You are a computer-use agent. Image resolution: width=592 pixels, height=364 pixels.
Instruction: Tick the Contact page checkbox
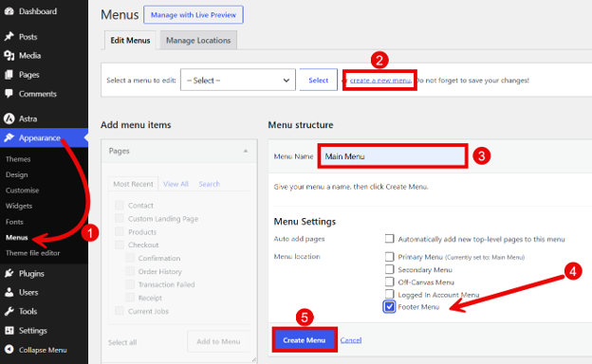tap(120, 205)
